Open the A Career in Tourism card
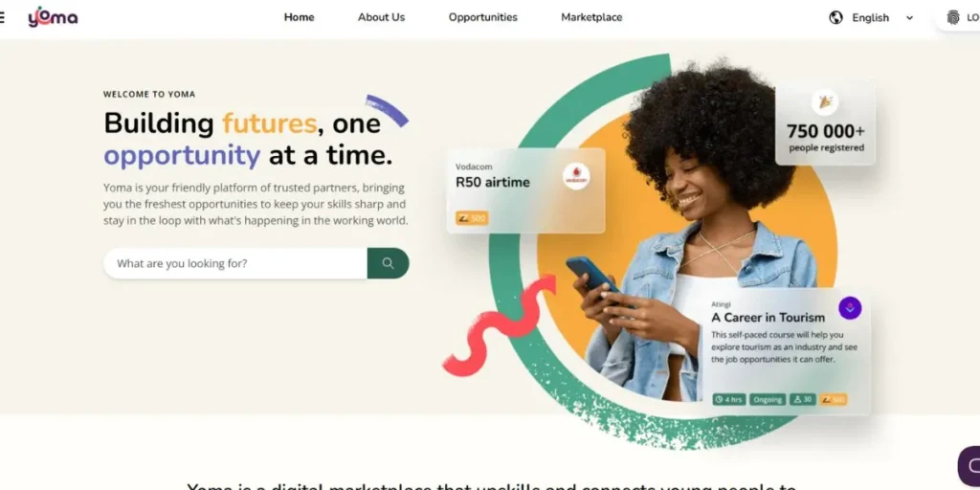This screenshot has width=980, height=490. (x=786, y=352)
